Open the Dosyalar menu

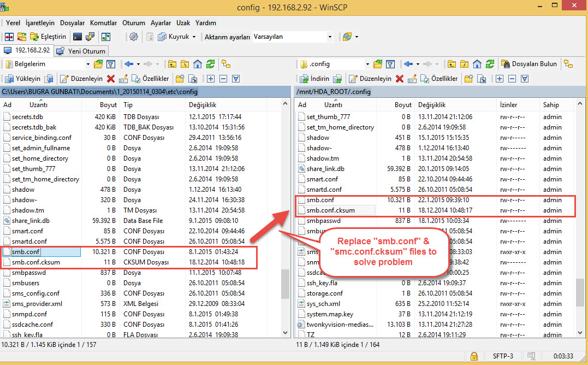click(x=73, y=23)
